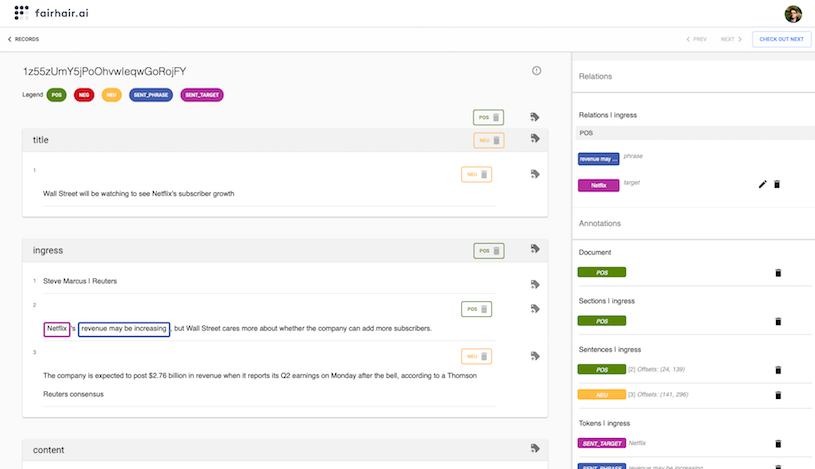Delete the Document POS annotation

pyautogui.click(x=778, y=273)
